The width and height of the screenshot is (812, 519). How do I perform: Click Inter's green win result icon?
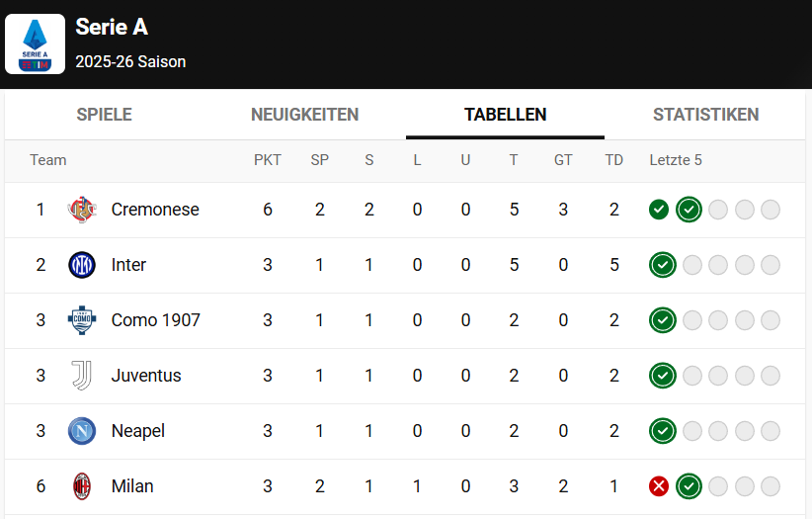click(x=662, y=265)
